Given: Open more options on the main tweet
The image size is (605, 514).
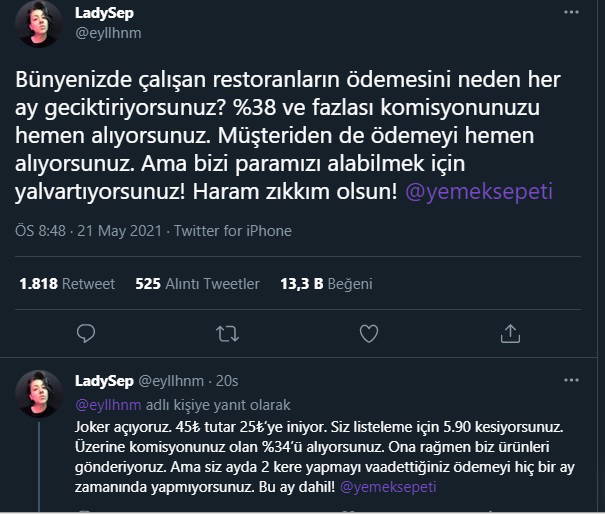Looking at the screenshot, I should [571, 14].
